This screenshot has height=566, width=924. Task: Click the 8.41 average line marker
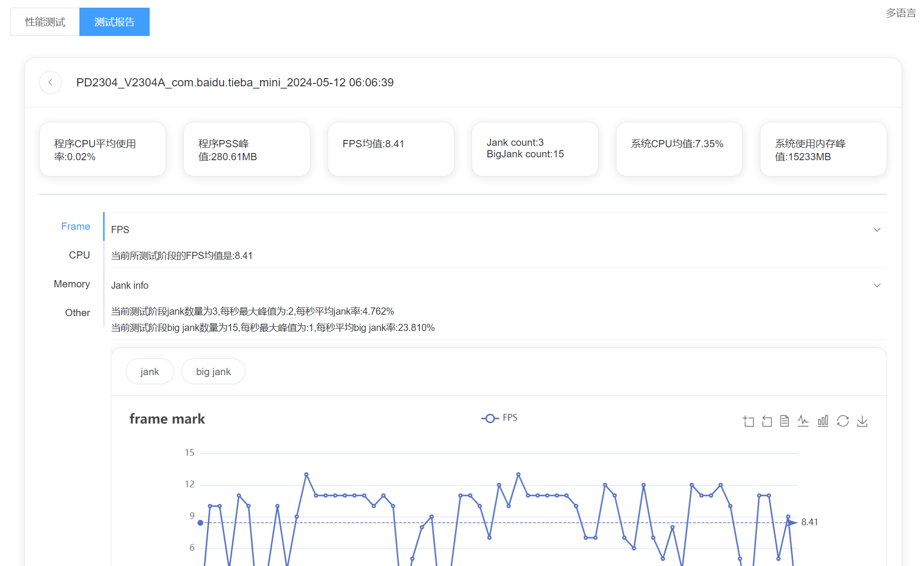pos(809,522)
